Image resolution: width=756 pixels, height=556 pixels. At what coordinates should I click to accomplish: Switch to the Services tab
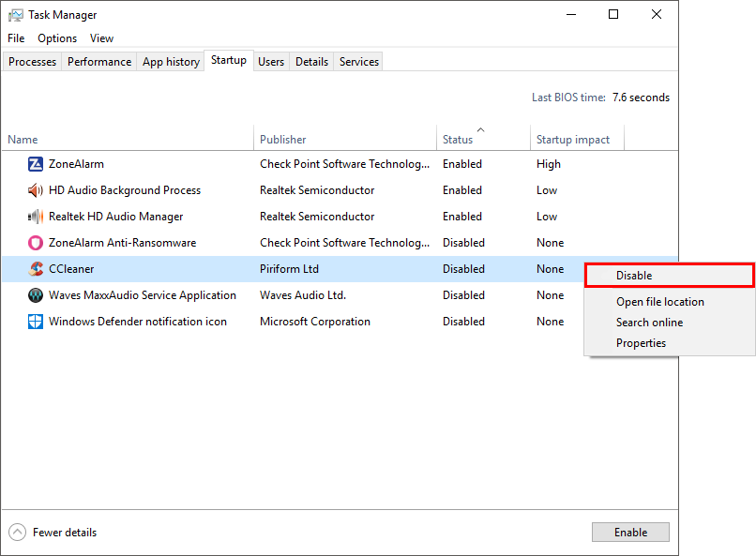[358, 62]
